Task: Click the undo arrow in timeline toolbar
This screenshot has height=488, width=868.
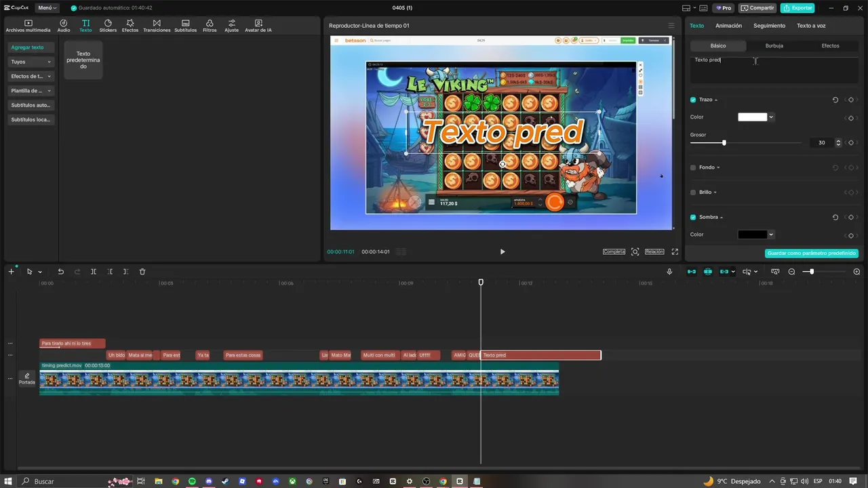Action: pos(61,272)
